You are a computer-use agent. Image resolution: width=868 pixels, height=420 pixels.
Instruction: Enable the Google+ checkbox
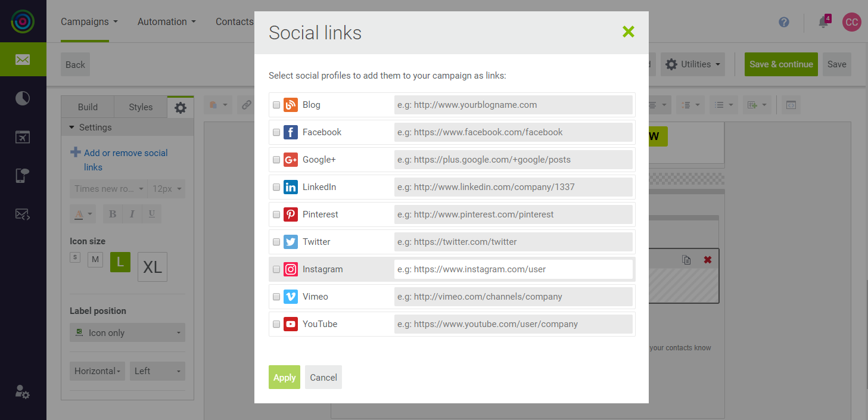pos(276,160)
